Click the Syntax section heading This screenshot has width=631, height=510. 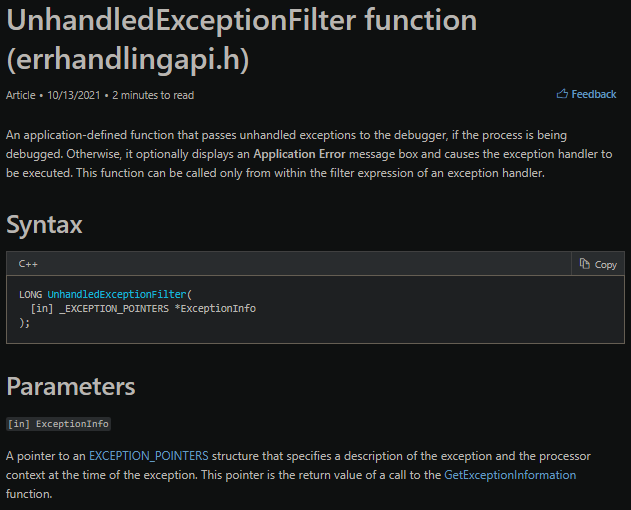pyautogui.click(x=45, y=225)
